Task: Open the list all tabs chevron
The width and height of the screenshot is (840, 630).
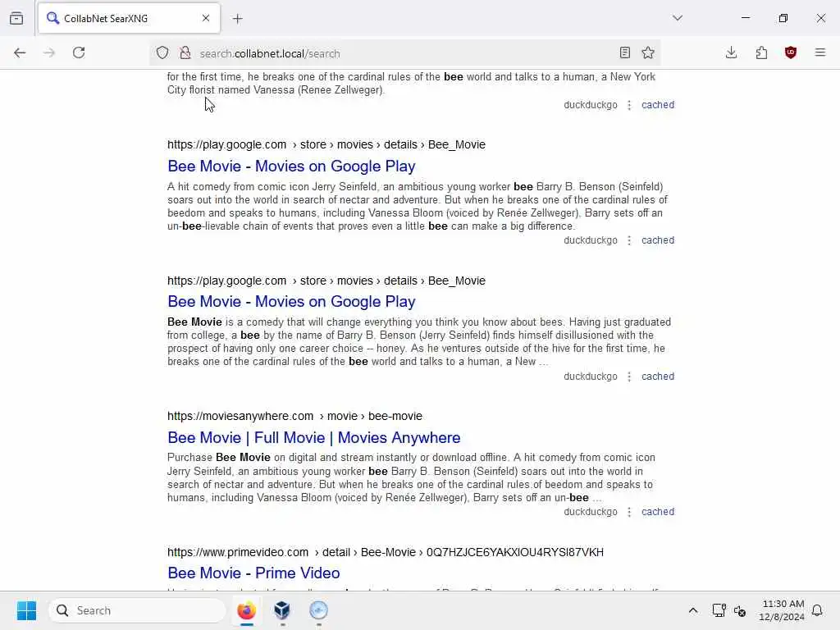Action: [678, 18]
